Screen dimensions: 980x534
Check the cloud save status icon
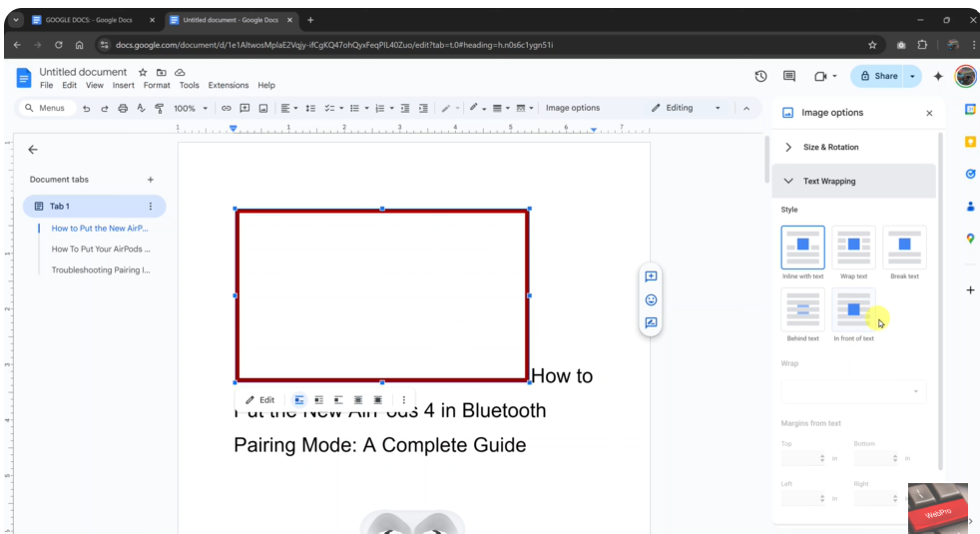tap(180, 73)
